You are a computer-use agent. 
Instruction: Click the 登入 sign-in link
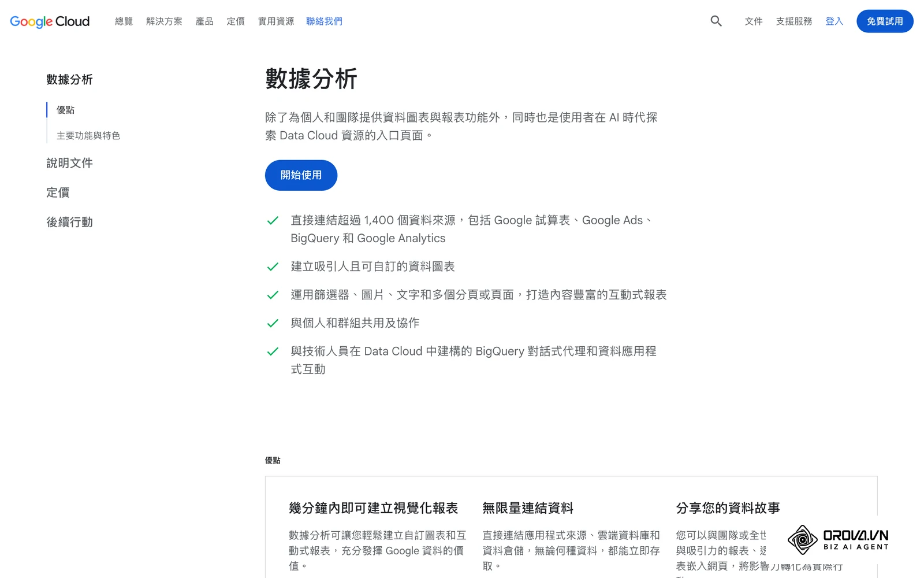(834, 21)
